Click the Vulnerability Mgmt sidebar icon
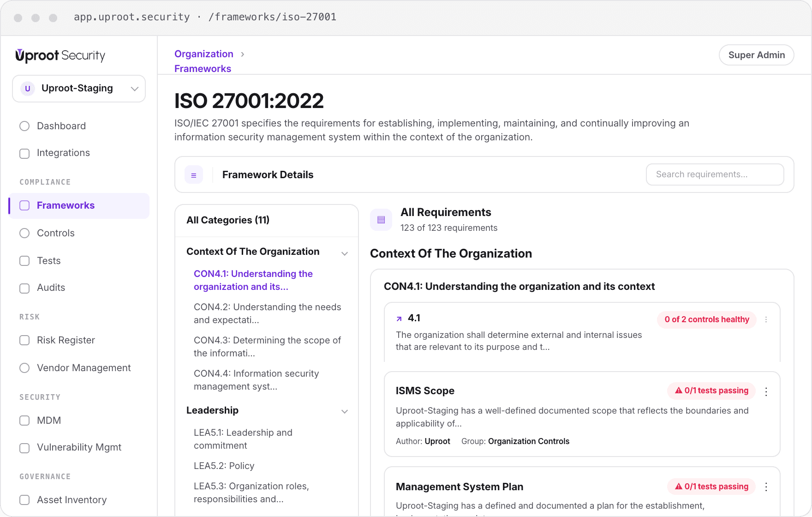Viewport: 812px width, 517px height. tap(24, 448)
